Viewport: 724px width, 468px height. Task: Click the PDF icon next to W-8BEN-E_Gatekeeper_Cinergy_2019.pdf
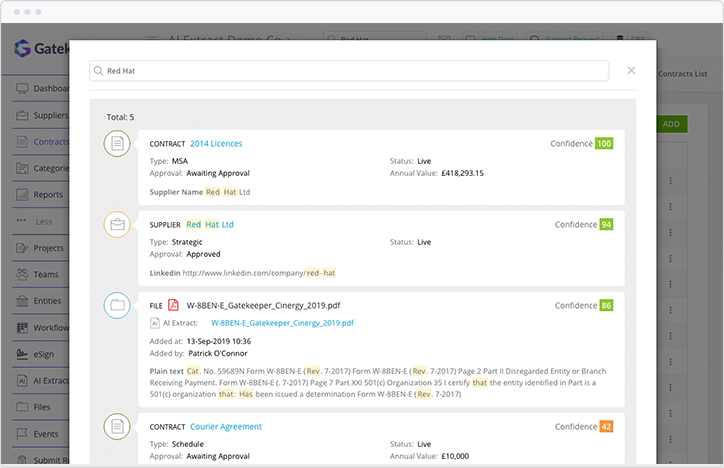(x=173, y=304)
